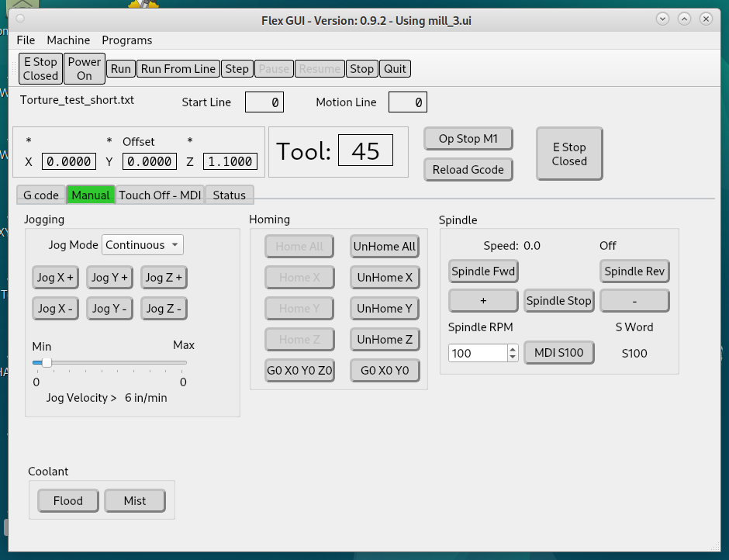
Task: Toggle the Power On toolbar button
Action: coord(85,69)
